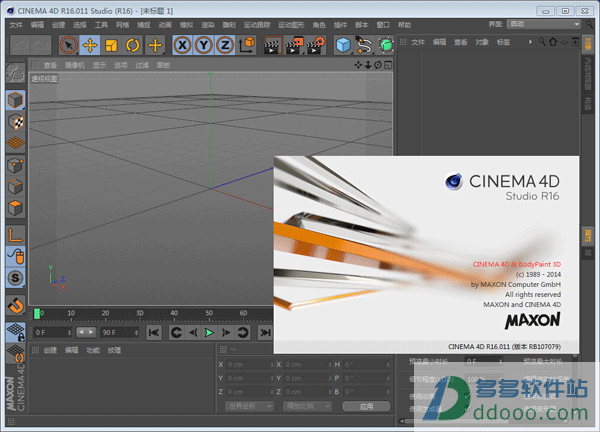Switch to Points mode
The height and width of the screenshot is (432, 600).
click(15, 165)
